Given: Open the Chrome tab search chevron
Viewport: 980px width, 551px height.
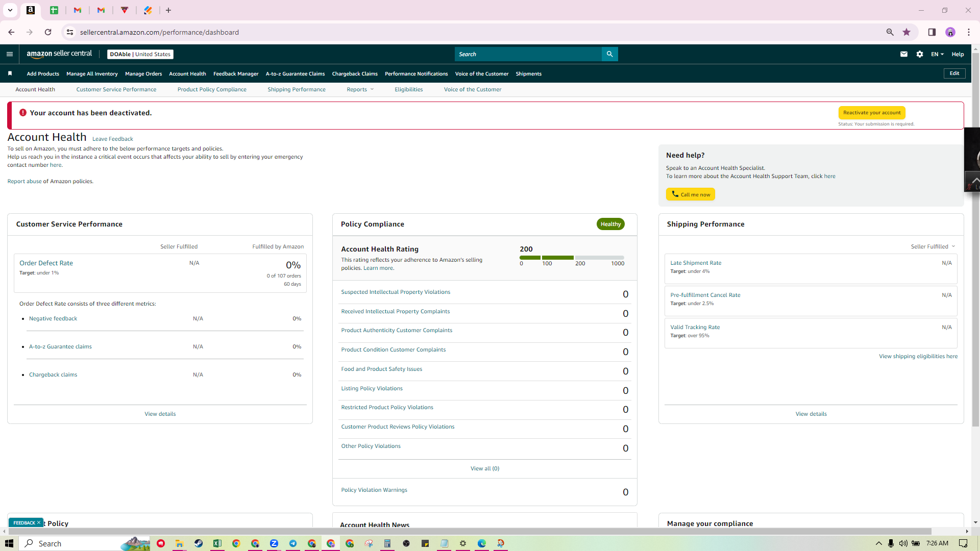Looking at the screenshot, I should pyautogui.click(x=10, y=10).
